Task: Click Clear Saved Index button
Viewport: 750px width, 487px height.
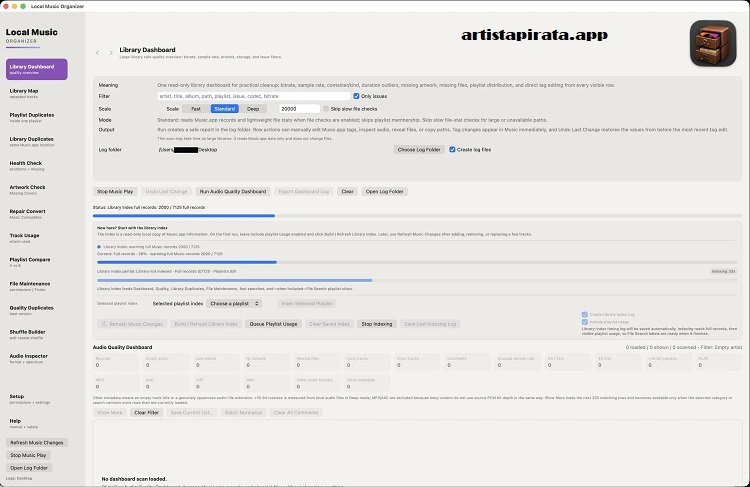Action: [x=330, y=324]
